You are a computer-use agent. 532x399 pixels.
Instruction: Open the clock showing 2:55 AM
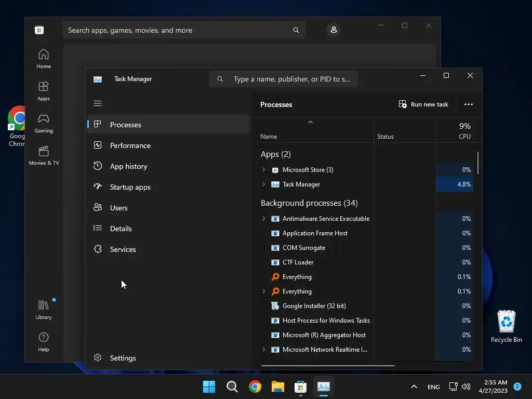(x=493, y=387)
